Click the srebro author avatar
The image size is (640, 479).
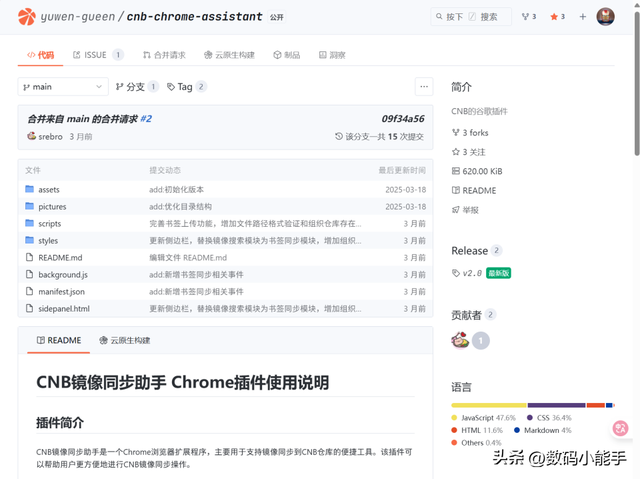coord(31,136)
